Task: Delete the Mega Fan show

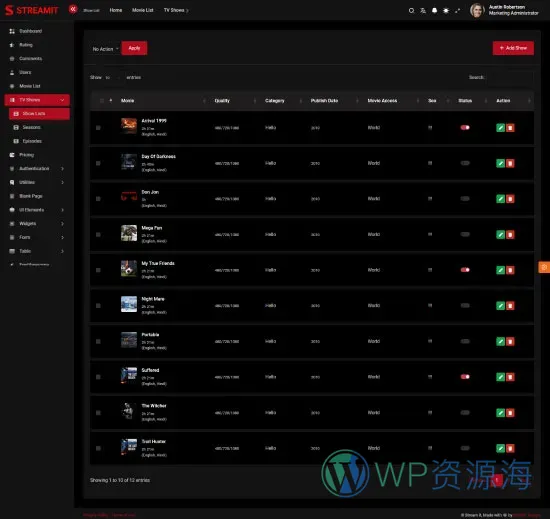Action: point(510,235)
